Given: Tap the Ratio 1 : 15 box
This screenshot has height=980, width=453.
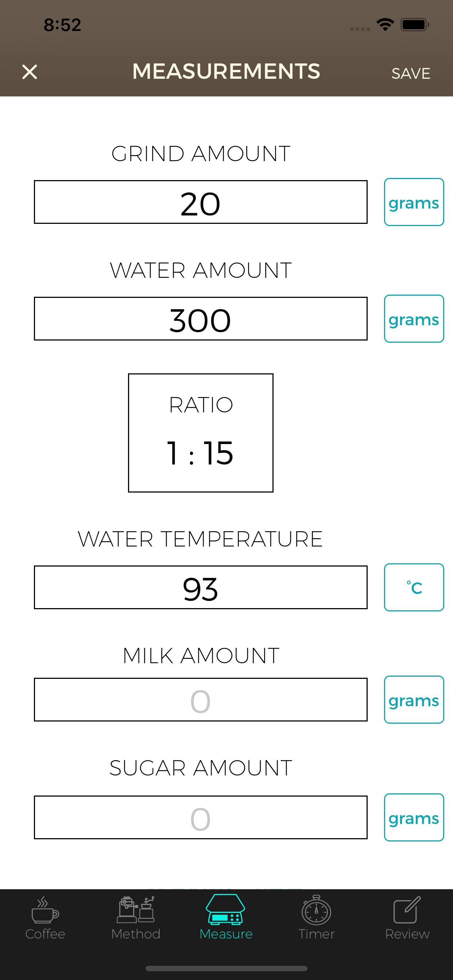Looking at the screenshot, I should tap(201, 433).
